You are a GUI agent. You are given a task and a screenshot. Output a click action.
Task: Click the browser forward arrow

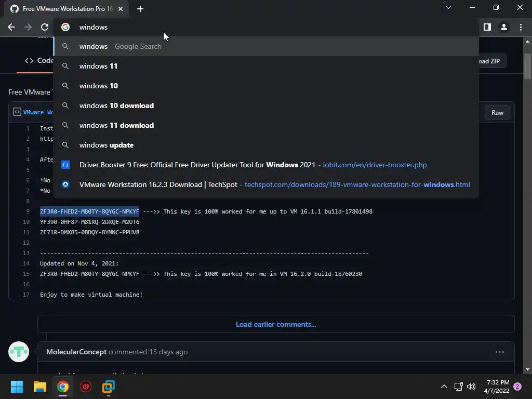click(x=28, y=27)
